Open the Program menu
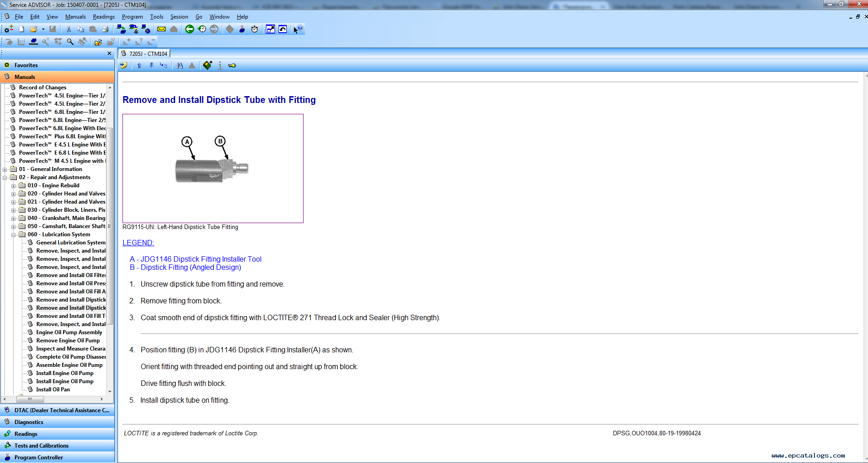This screenshot has width=868, height=463. 132,17
